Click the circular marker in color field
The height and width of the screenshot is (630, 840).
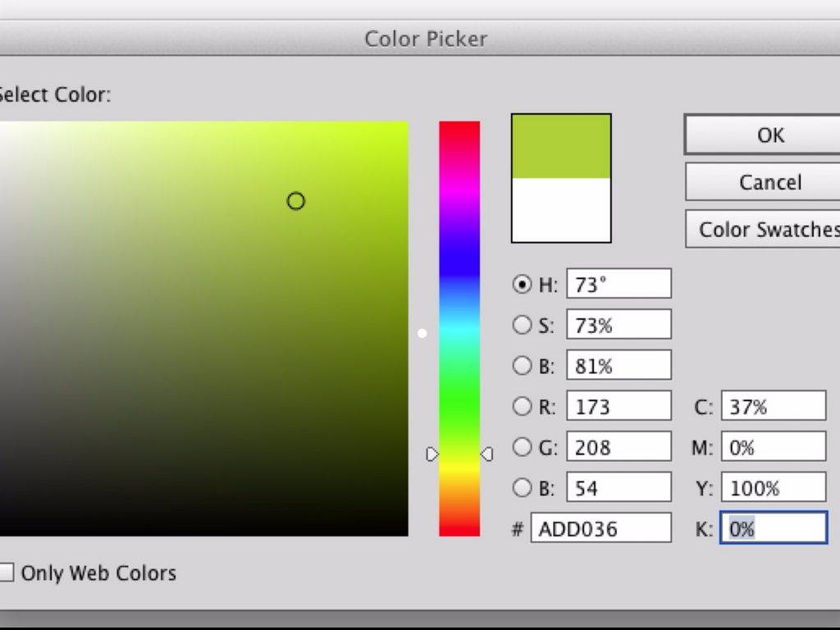[x=296, y=201]
